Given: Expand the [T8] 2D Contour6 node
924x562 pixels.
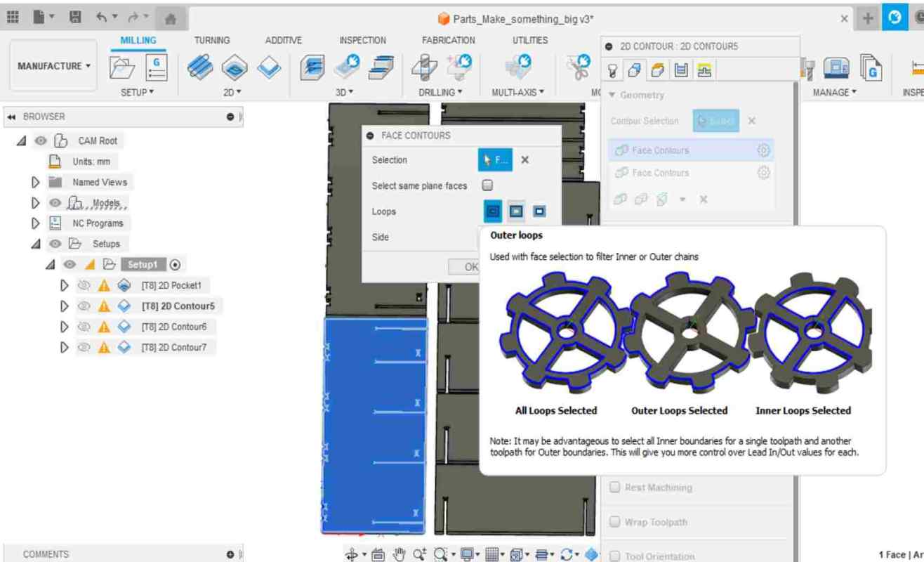Looking at the screenshot, I should (x=65, y=327).
